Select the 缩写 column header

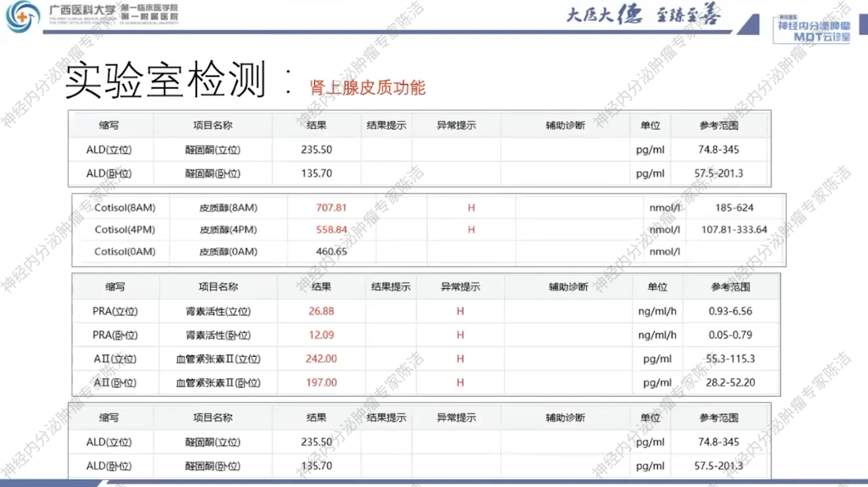tap(109, 124)
